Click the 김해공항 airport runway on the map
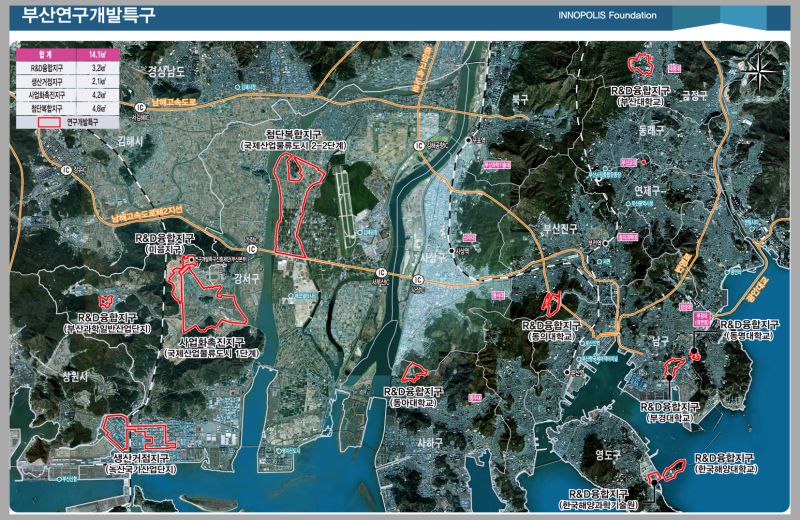 click(346, 208)
